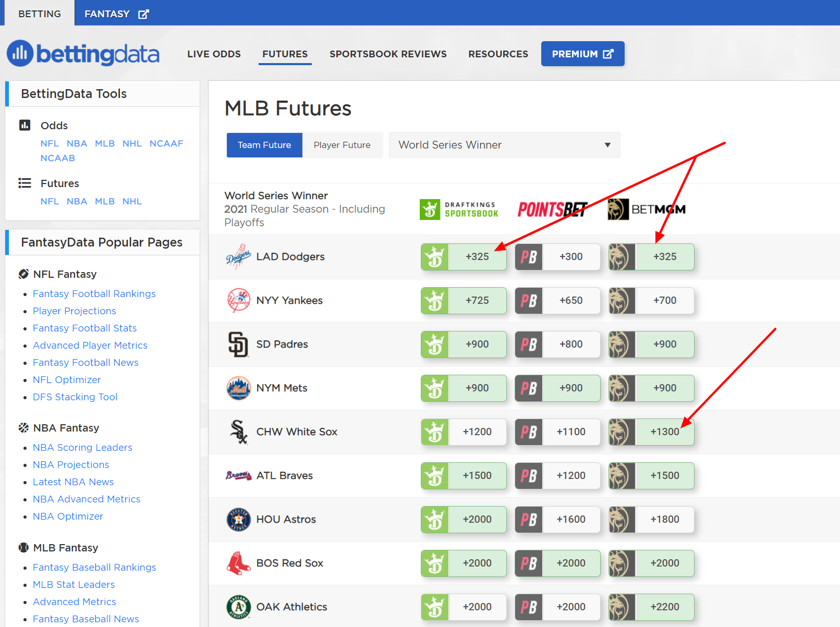Click the BOS Red Sox team logo
The image size is (840, 627).
pos(238,563)
